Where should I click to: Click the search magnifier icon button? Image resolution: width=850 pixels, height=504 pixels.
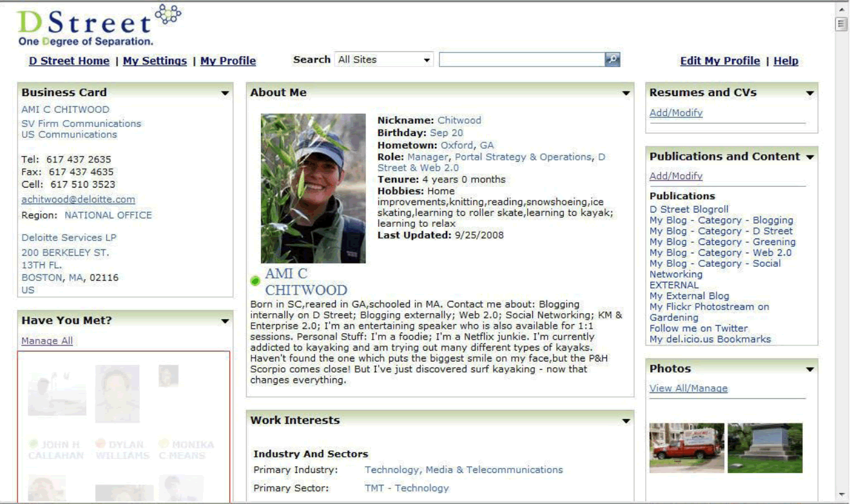pyautogui.click(x=612, y=59)
